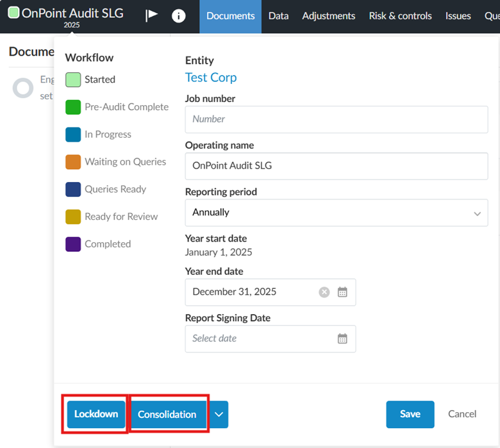Click the circular progress icon in Documents panel
The image size is (500, 448).
(x=23, y=88)
